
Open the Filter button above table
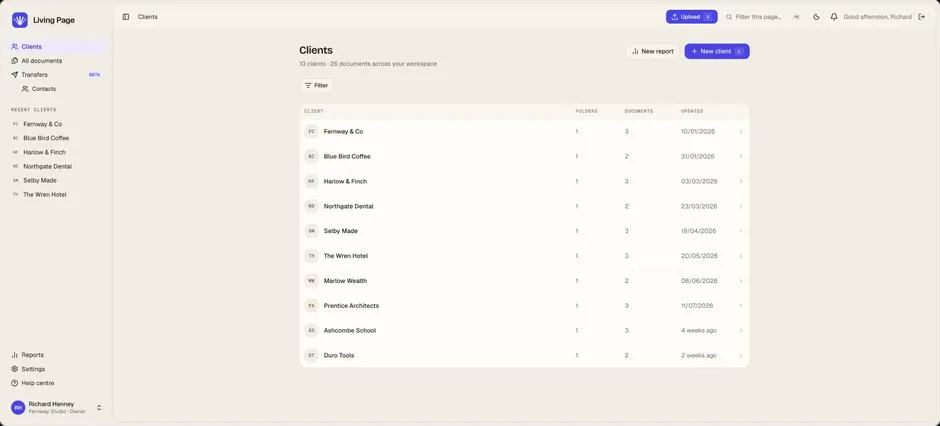click(x=316, y=86)
